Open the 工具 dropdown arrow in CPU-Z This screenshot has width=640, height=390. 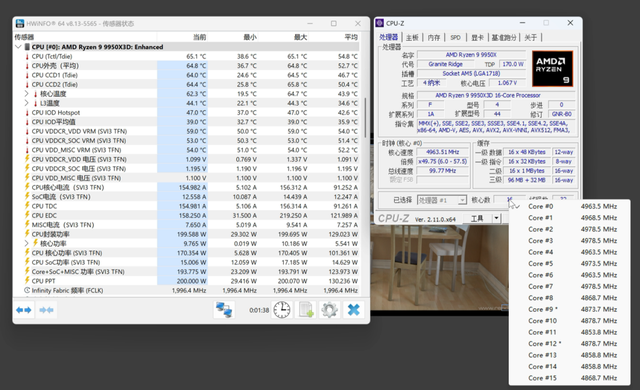496,218
